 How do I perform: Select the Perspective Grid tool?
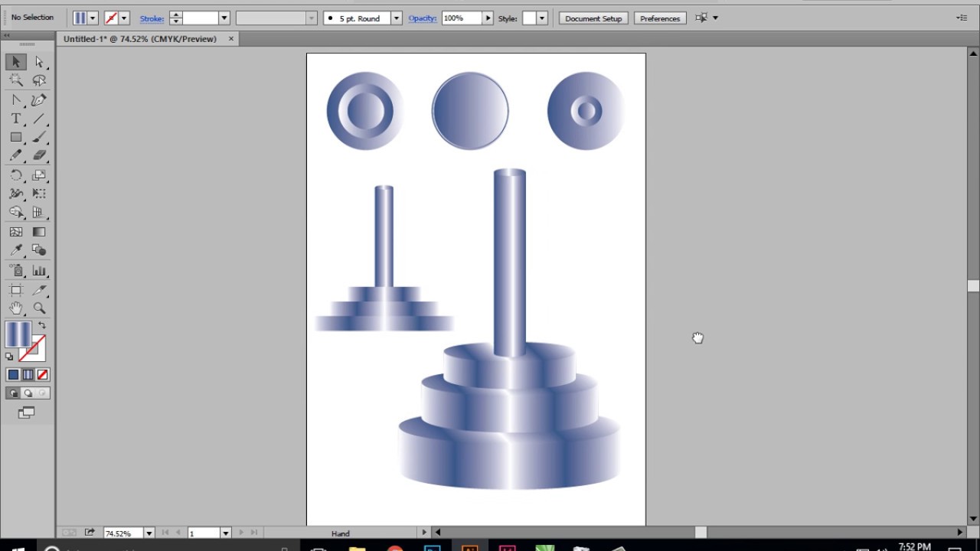(39, 212)
